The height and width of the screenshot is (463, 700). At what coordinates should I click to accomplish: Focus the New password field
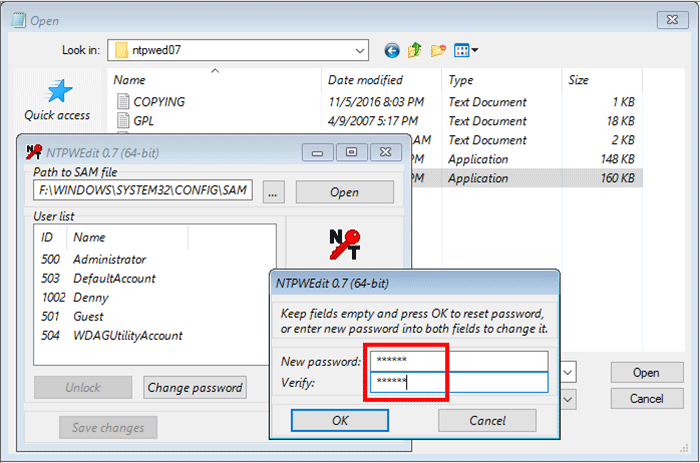[459, 361]
